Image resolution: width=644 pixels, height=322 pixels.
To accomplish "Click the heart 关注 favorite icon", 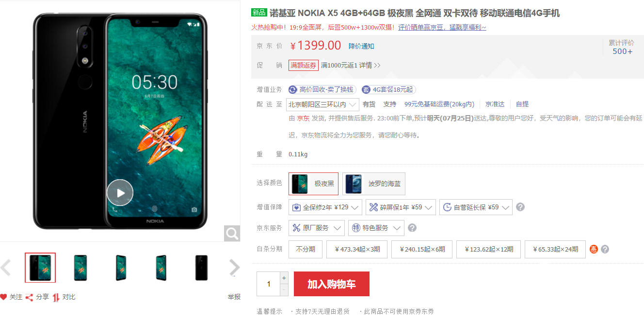I will coord(4,297).
